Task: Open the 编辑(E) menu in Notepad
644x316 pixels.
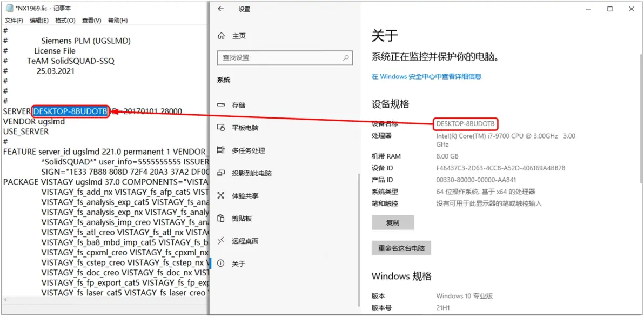Action: (x=39, y=21)
